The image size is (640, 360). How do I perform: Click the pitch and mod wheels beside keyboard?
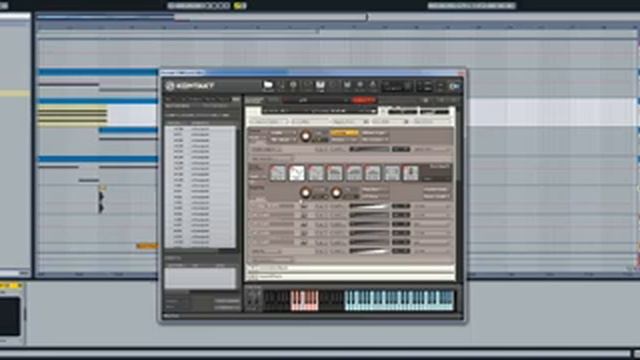coord(253,300)
